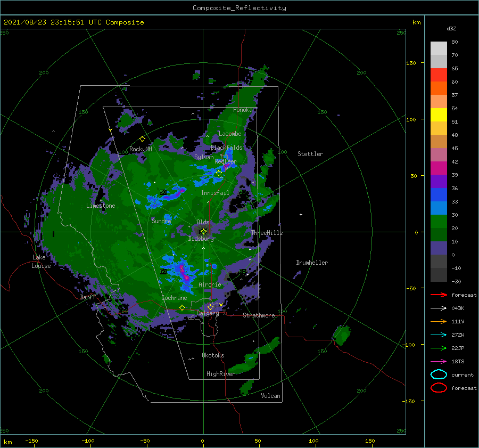Click the cyan current ellipse icon
This screenshot has width=479, height=448.
point(439,374)
